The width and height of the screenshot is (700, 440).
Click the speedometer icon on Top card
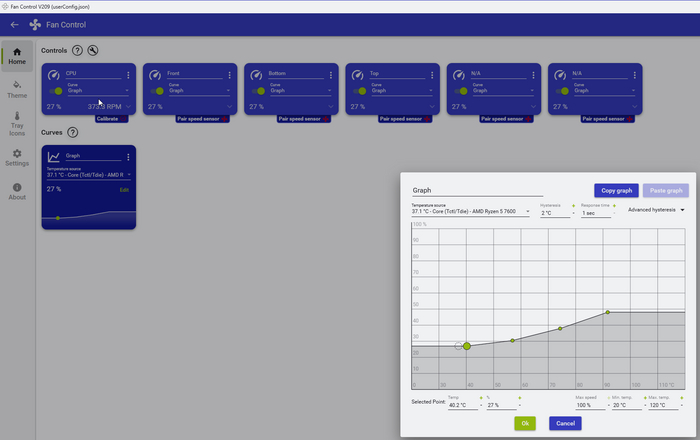358,75
